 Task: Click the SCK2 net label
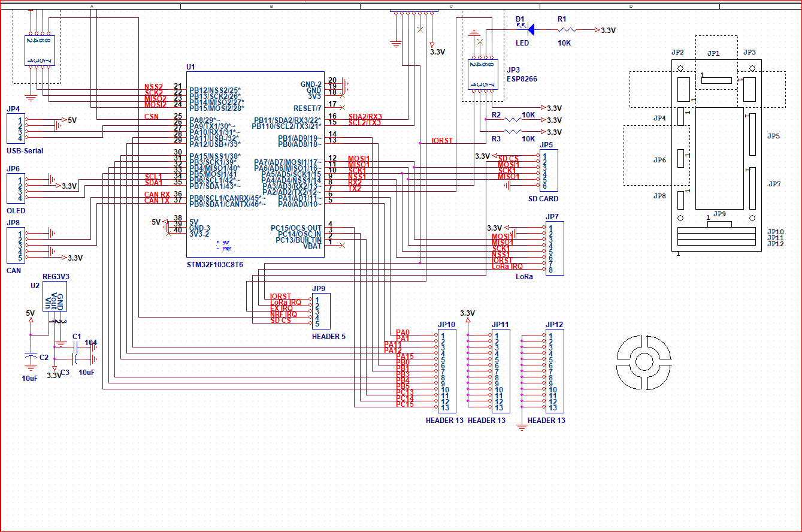[x=154, y=93]
